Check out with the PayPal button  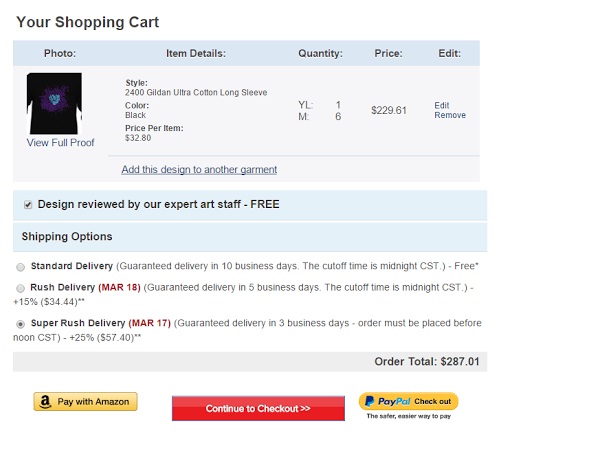[408, 402]
